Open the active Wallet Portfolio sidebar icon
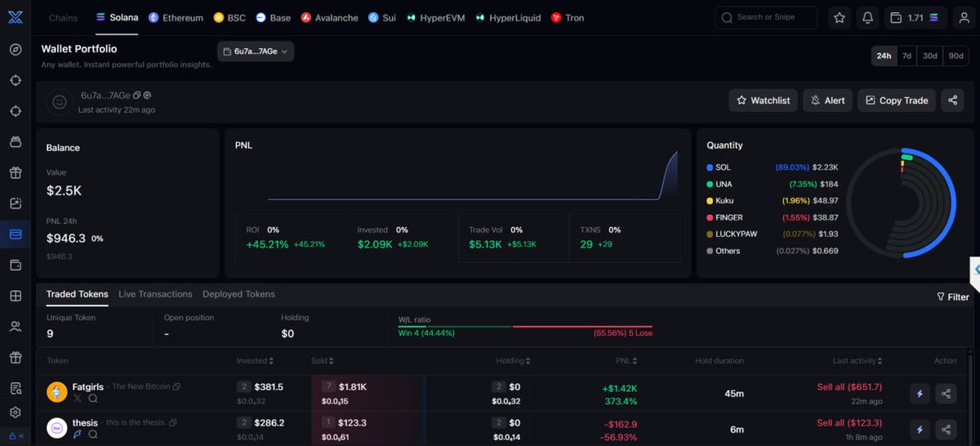This screenshot has width=980, height=446. pos(16,234)
